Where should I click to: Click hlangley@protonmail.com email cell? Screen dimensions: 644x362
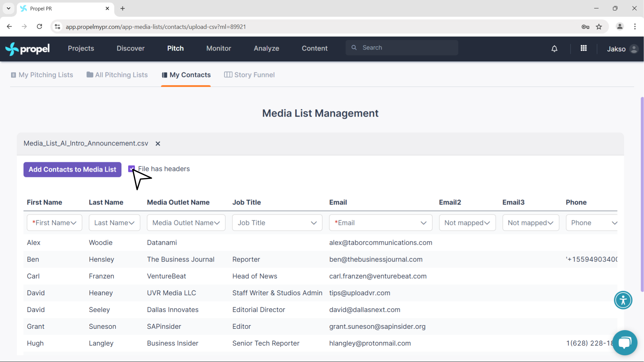pos(370,343)
